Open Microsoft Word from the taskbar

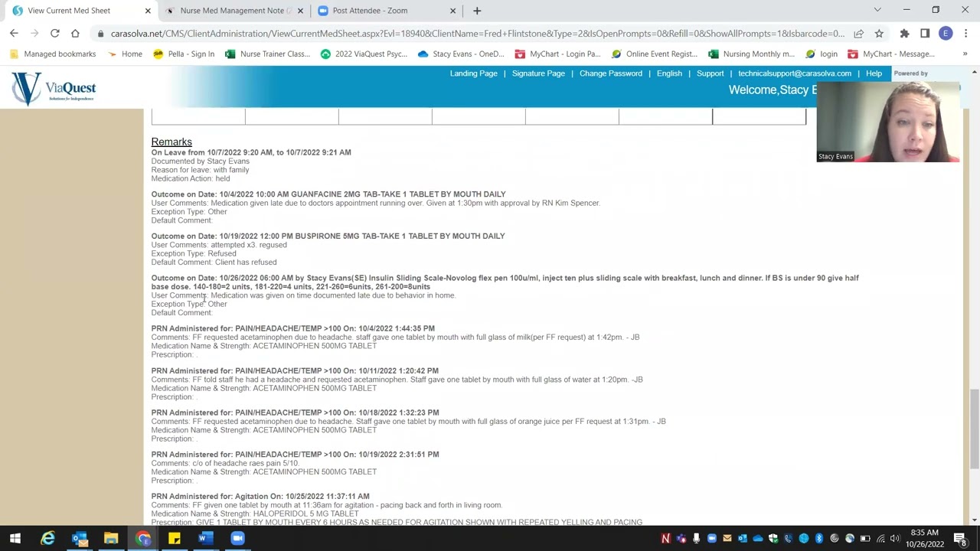205,539
